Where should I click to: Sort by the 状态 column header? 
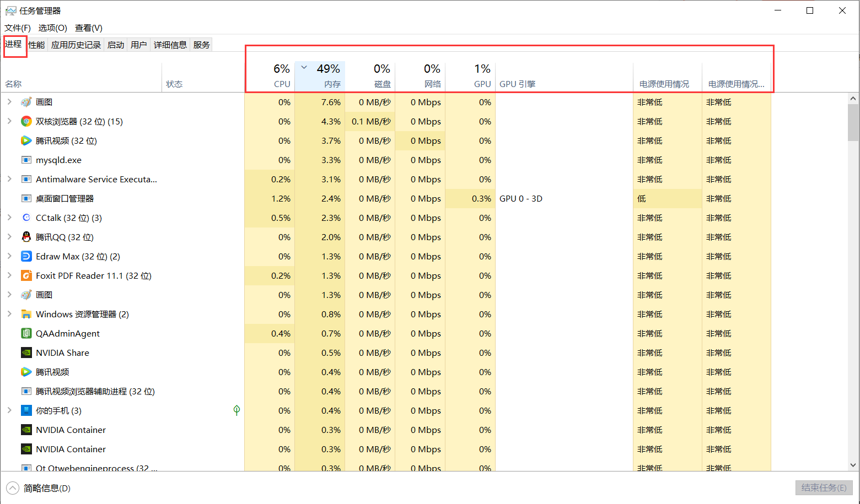(203, 76)
